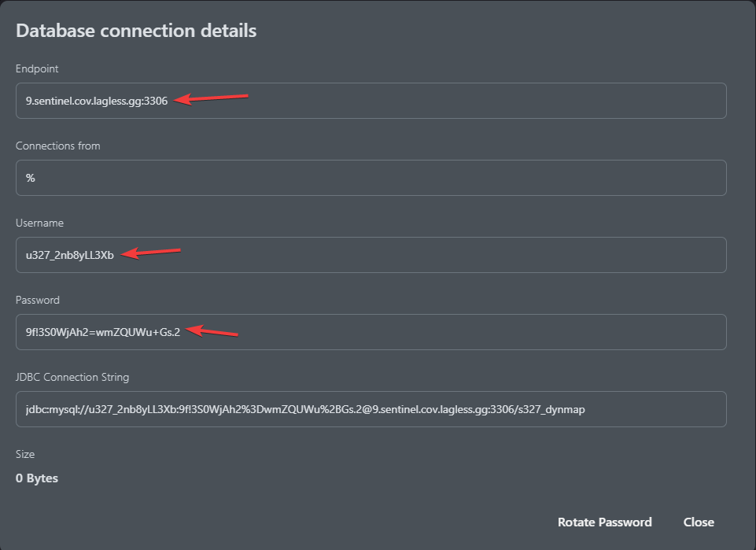Click into the Username field
Image resolution: width=756 pixels, height=550 pixels.
click(371, 255)
